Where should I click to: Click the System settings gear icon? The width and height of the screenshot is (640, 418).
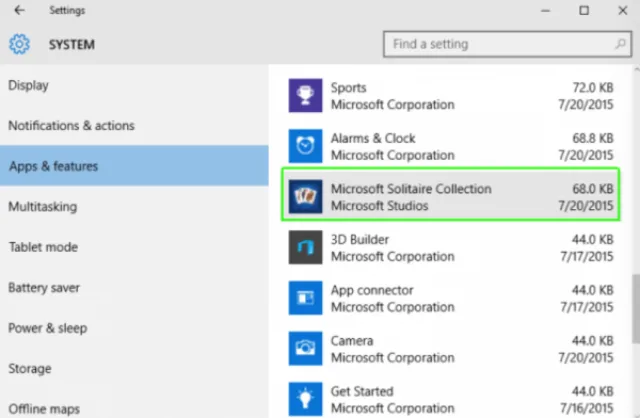click(19, 44)
